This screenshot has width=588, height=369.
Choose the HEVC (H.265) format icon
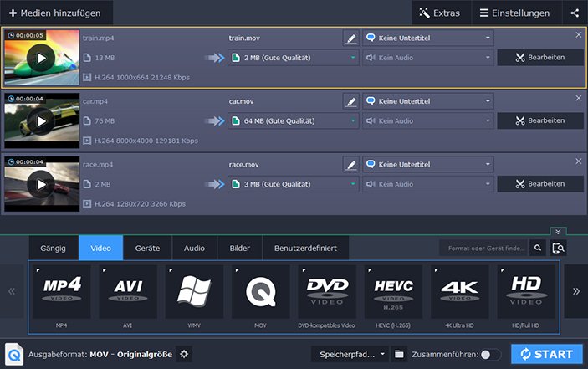click(393, 292)
